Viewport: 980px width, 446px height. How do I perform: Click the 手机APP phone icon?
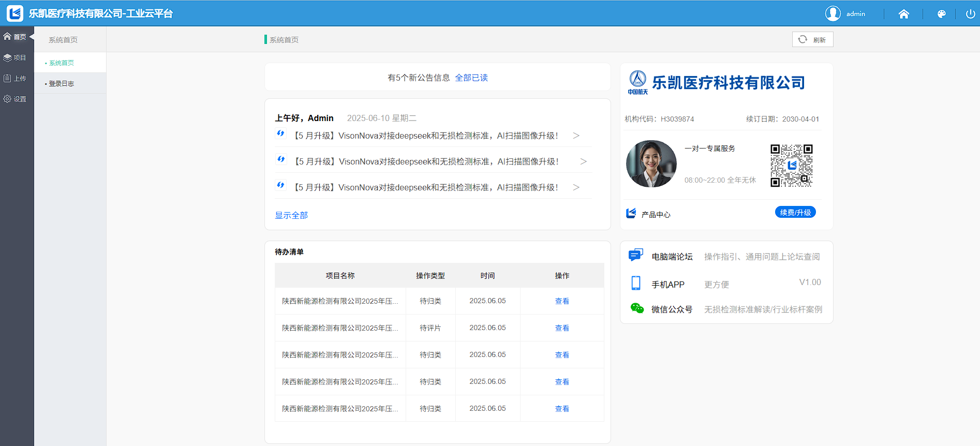coord(636,283)
